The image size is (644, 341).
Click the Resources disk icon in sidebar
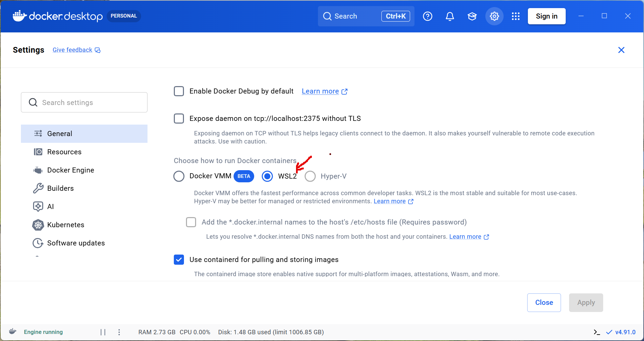[x=38, y=152]
